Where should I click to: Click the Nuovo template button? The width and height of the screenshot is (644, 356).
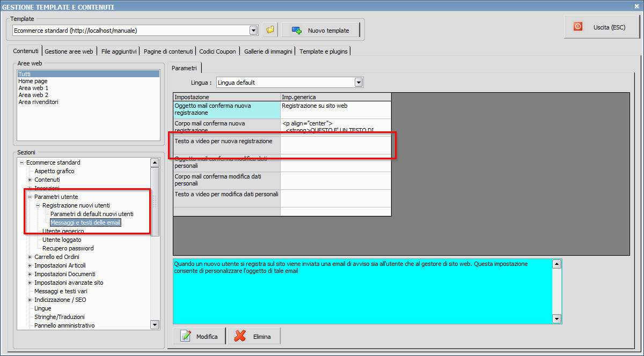pos(320,30)
